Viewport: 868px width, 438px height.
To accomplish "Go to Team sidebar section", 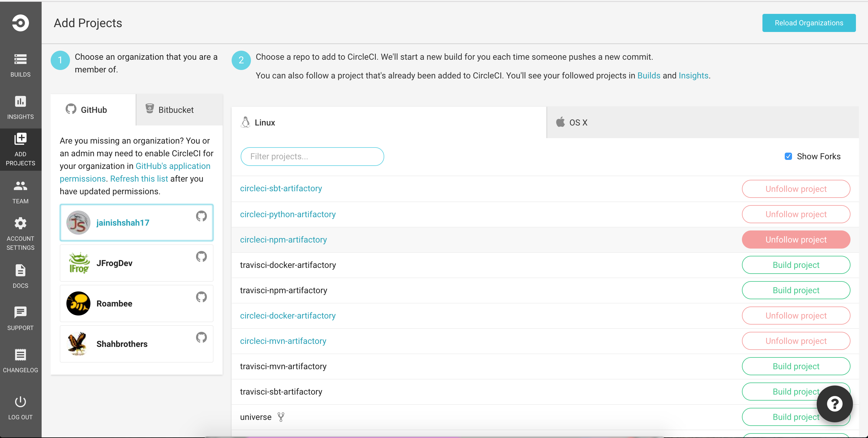I will tap(20, 186).
